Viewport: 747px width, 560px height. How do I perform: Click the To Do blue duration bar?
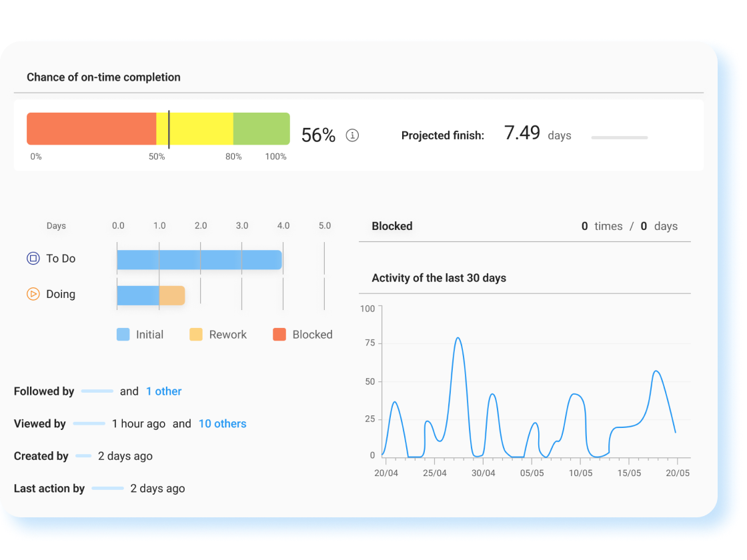coord(199,260)
